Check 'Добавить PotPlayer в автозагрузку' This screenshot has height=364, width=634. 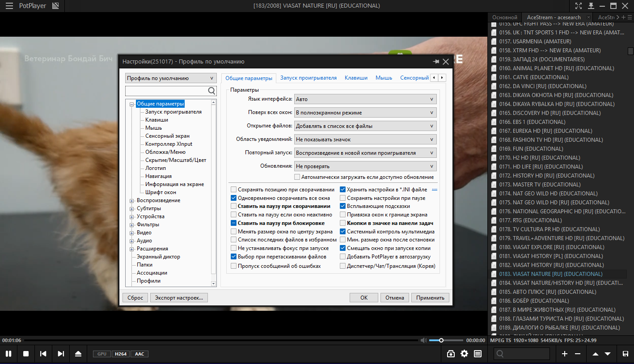(343, 257)
